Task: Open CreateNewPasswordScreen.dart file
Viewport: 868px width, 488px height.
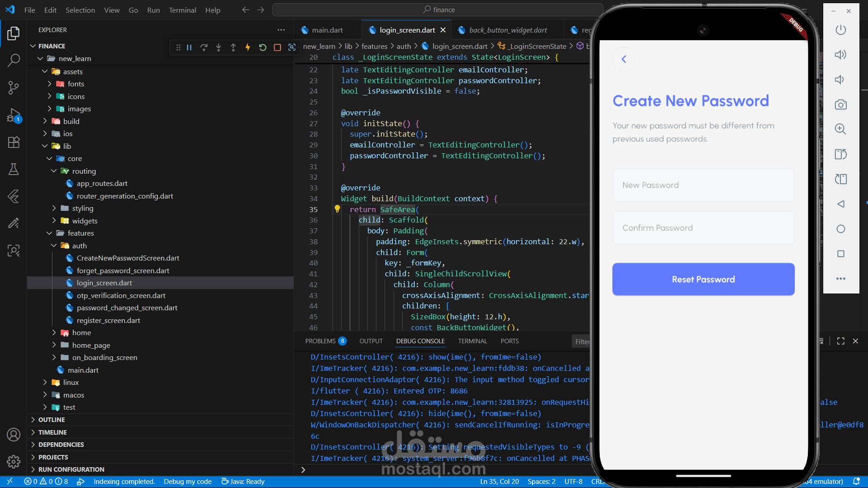Action: tap(128, 258)
